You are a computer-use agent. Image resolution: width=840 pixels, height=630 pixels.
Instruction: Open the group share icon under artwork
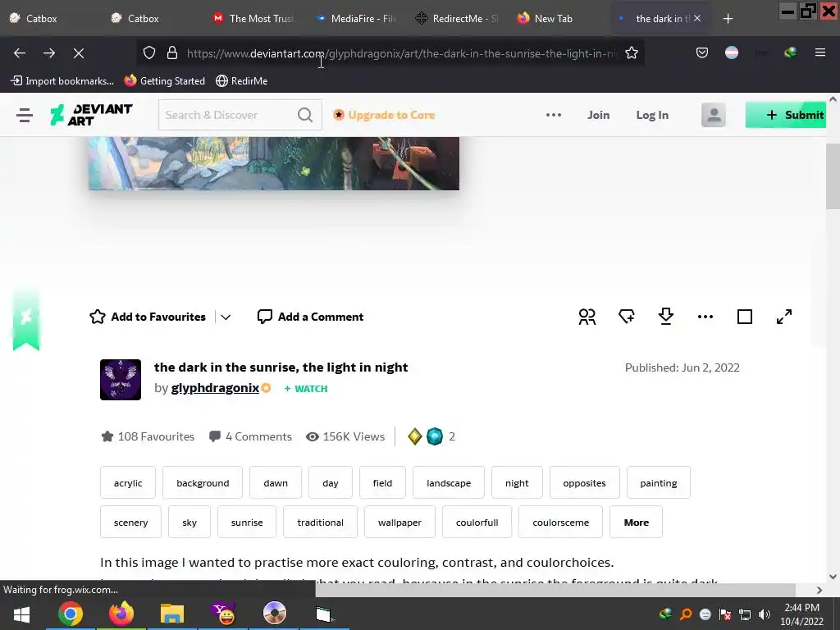587,317
